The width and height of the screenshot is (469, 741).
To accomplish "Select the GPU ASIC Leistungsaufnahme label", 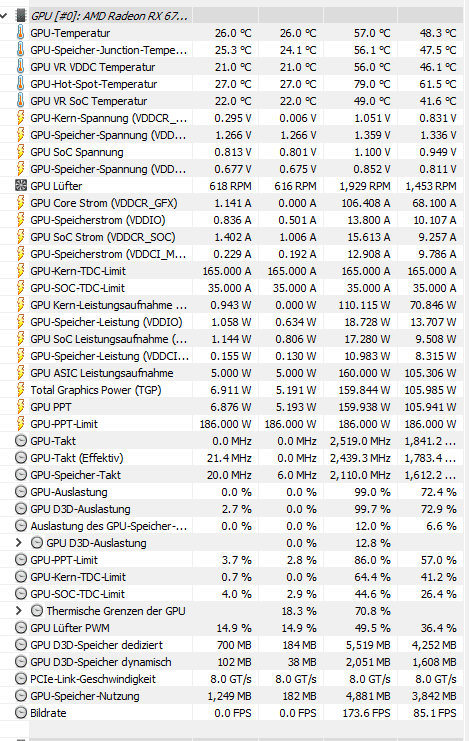I will coord(102,373).
